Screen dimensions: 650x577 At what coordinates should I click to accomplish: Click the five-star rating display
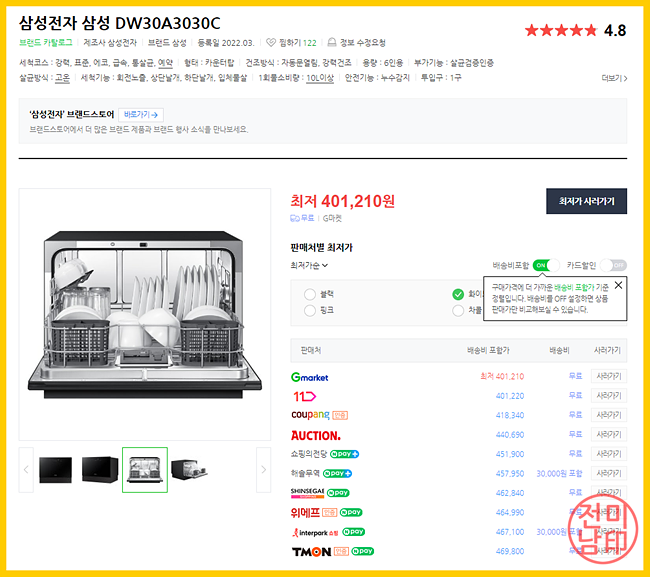click(x=560, y=30)
